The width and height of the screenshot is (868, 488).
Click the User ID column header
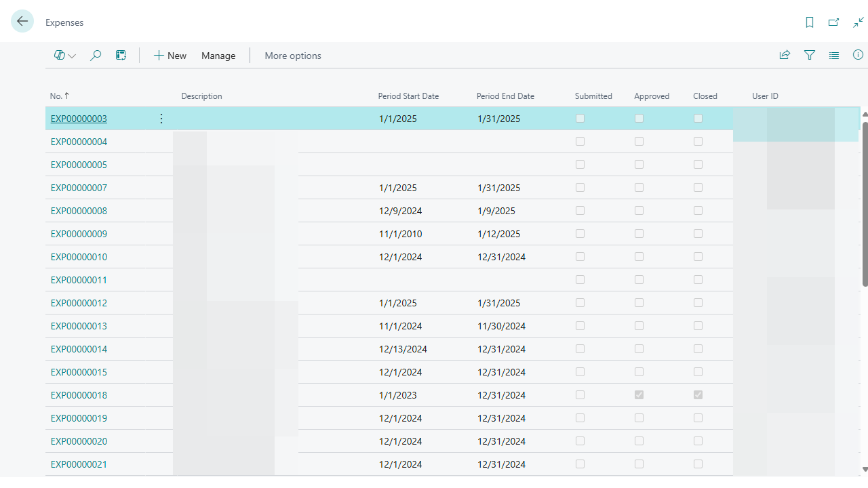[x=765, y=96]
